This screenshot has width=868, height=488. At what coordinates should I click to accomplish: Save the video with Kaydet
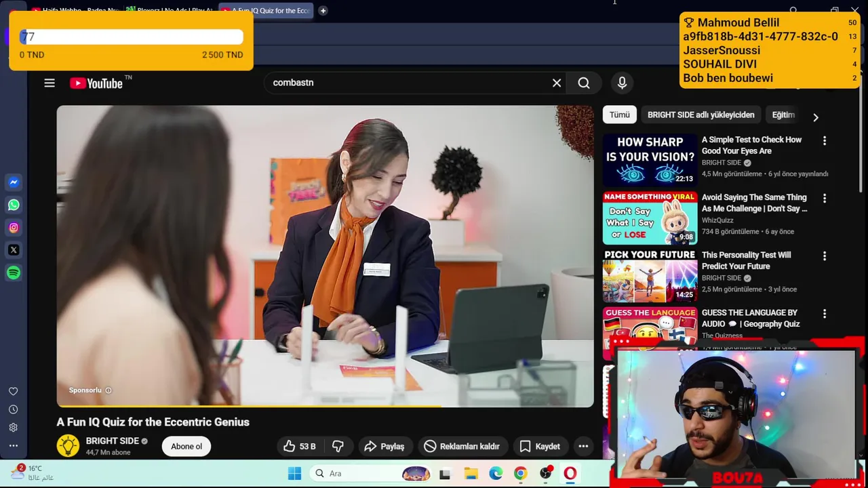click(x=540, y=446)
